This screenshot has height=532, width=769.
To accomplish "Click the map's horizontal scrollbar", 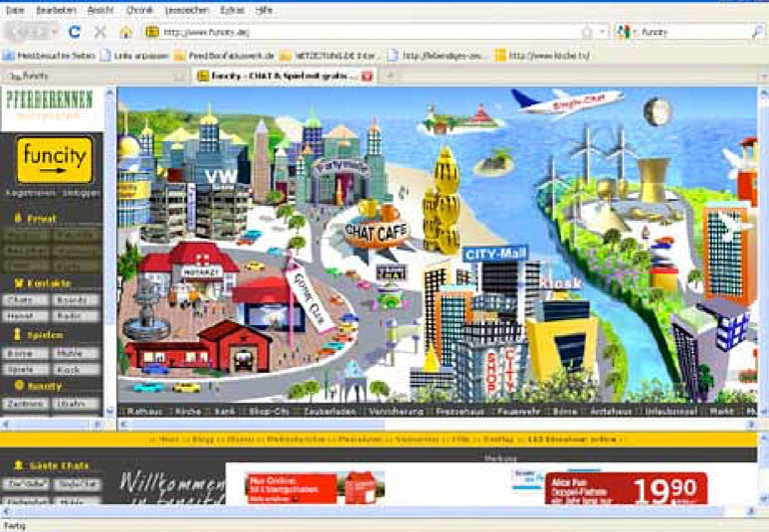I will pyautogui.click(x=437, y=424).
